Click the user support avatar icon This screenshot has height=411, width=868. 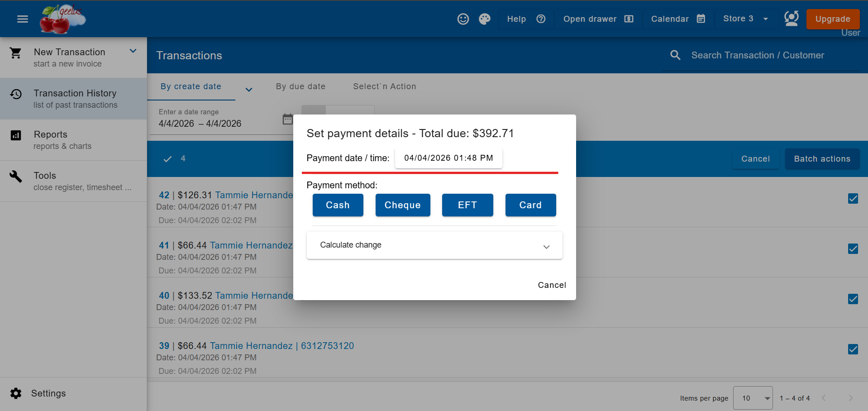point(791,19)
